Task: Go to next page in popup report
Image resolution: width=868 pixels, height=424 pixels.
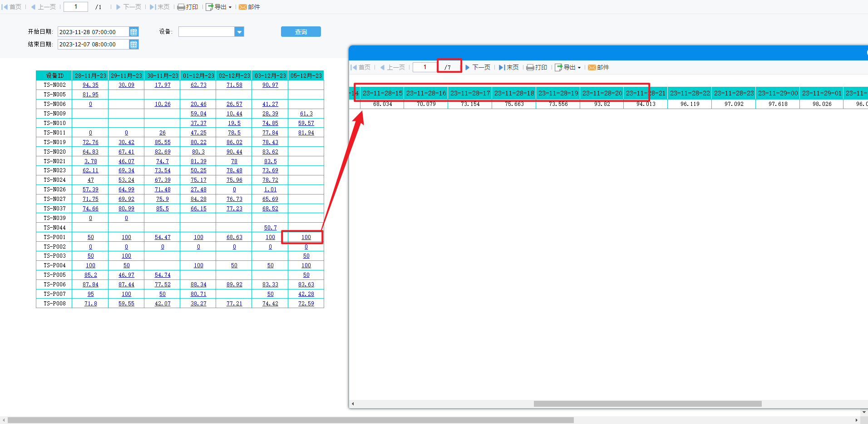Action: pyautogui.click(x=478, y=67)
